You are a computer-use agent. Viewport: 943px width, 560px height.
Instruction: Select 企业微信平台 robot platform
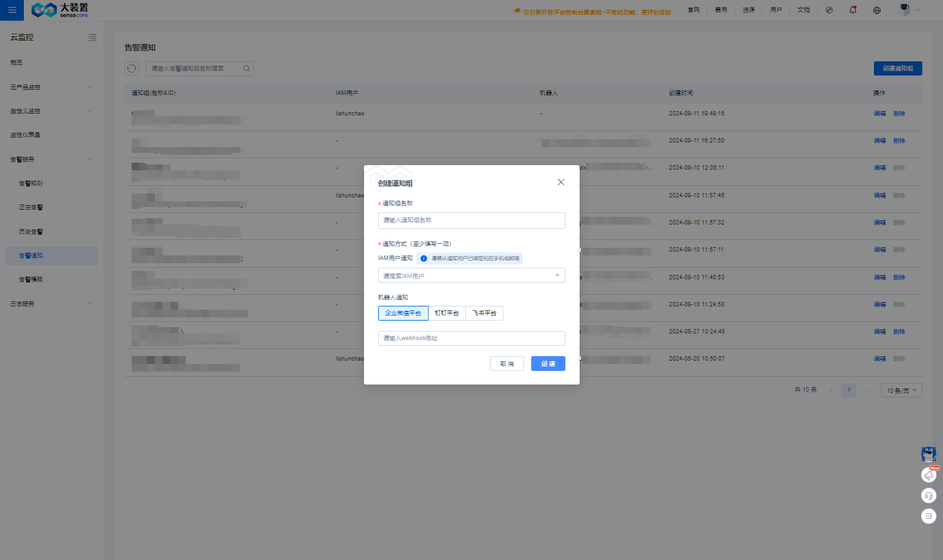[403, 313]
